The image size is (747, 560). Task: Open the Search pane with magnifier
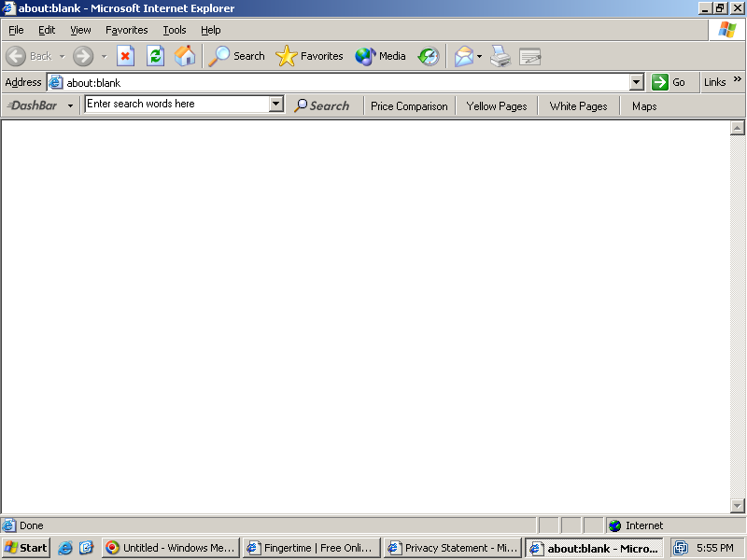pos(237,56)
